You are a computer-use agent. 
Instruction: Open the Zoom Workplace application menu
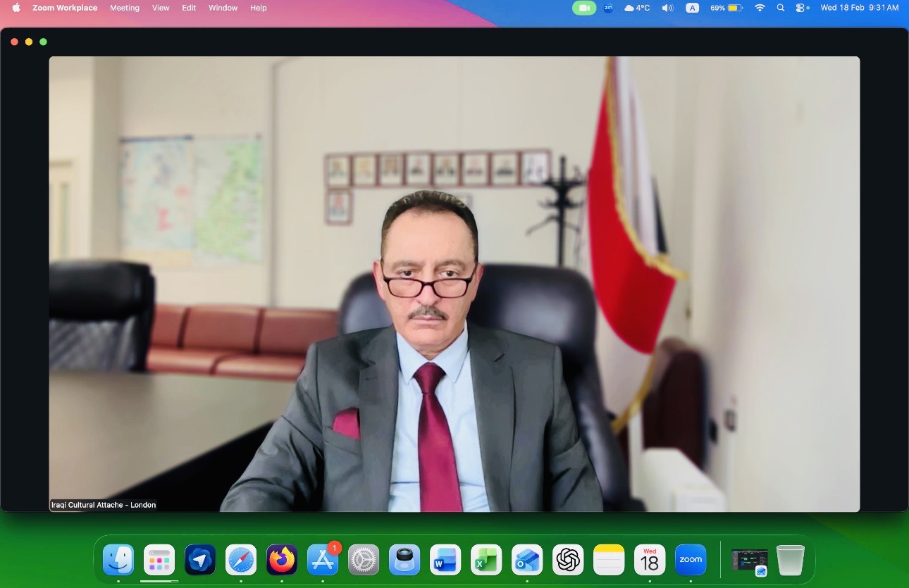tap(66, 8)
